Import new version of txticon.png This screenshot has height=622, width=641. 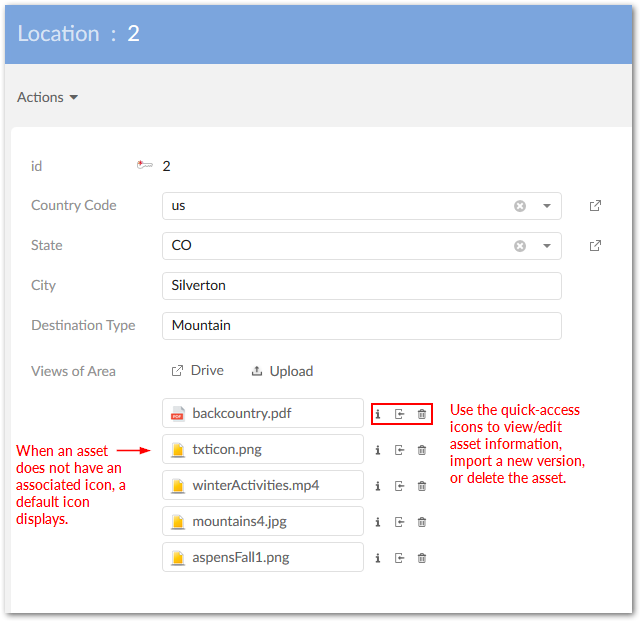[399, 450]
